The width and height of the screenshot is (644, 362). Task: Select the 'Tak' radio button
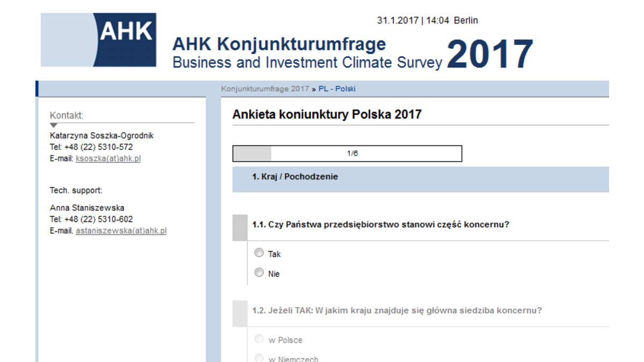click(x=259, y=253)
